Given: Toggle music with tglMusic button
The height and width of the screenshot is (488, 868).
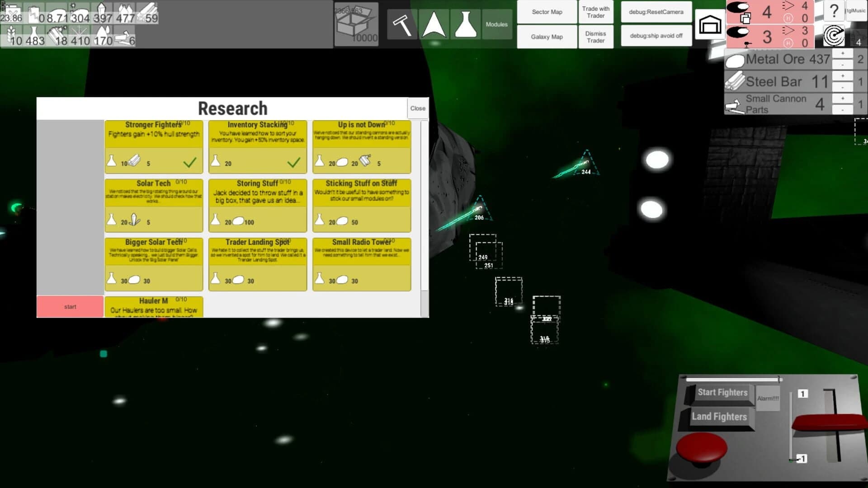Looking at the screenshot, I should (856, 11).
